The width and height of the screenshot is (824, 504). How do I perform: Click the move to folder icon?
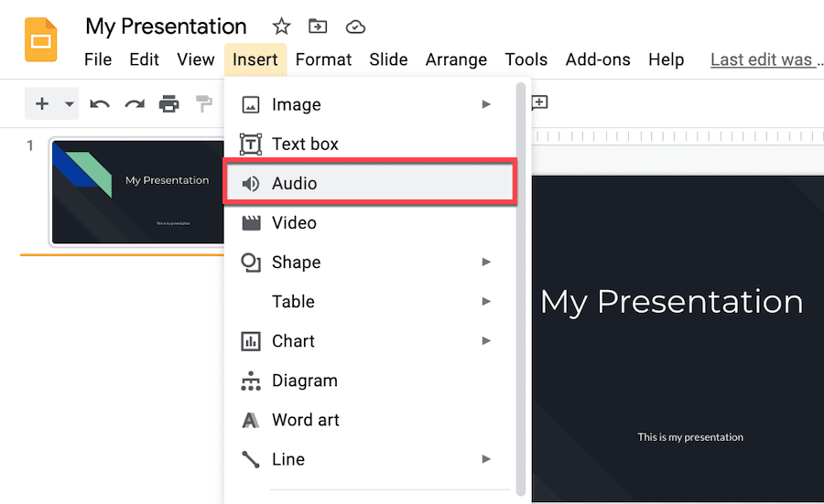click(318, 27)
